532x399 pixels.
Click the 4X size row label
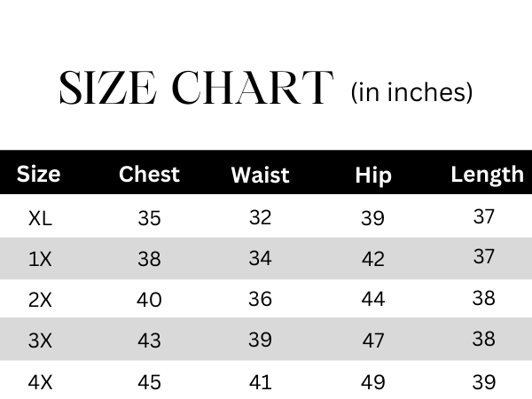pos(41,382)
